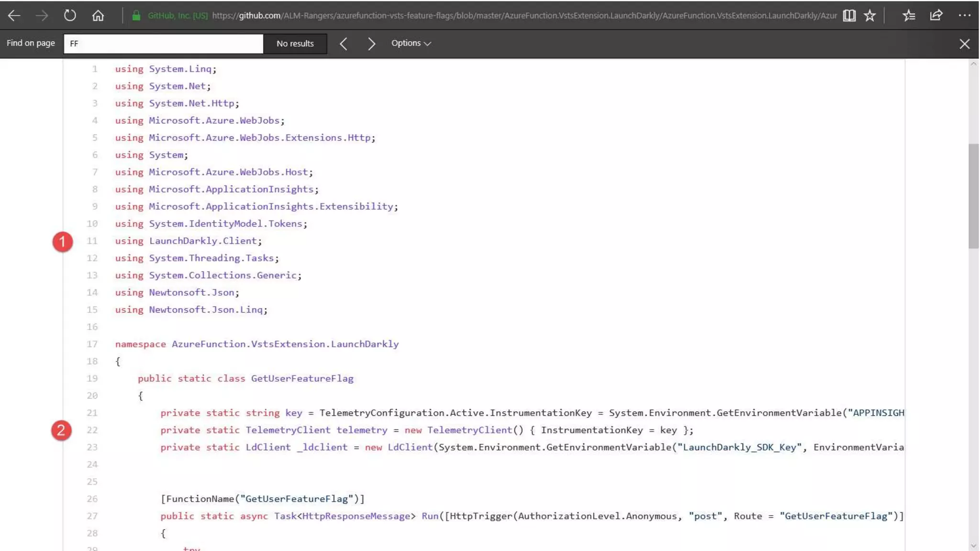
Task: Go to previous find result
Action: click(x=343, y=44)
